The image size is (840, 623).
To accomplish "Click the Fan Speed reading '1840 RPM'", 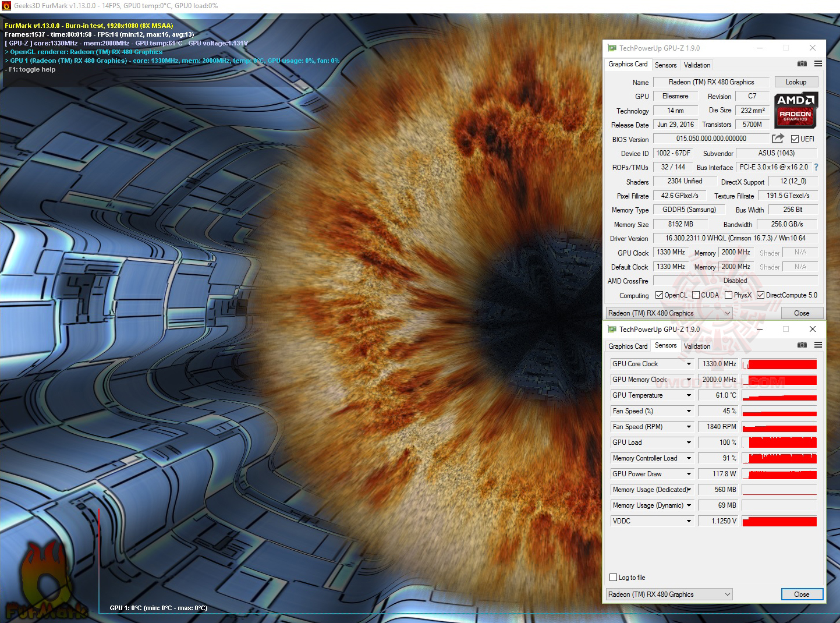I will tap(718, 427).
